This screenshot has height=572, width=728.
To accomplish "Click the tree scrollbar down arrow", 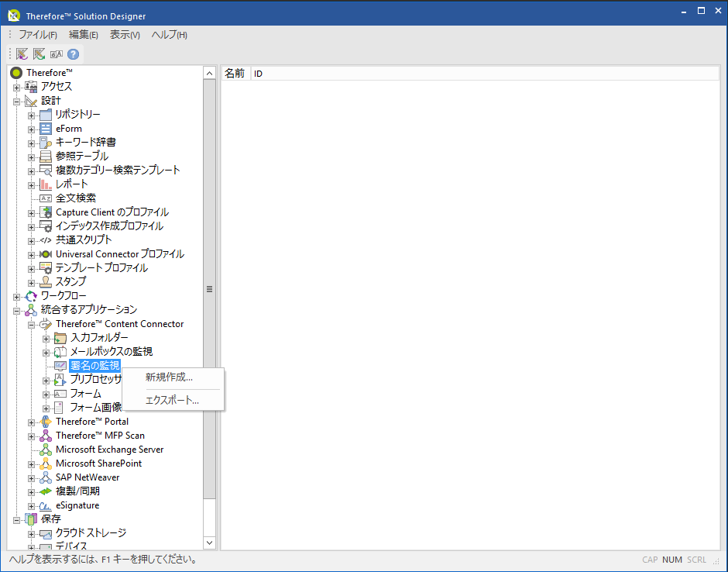I will [x=209, y=543].
